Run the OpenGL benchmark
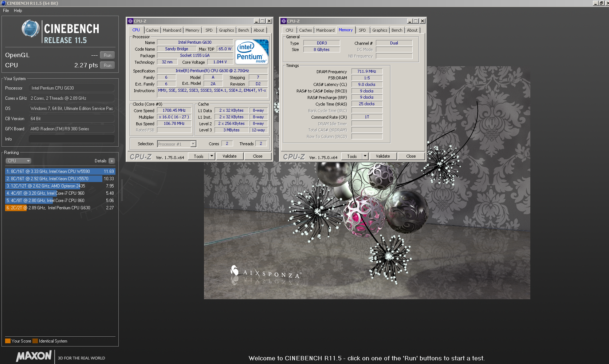Image resolution: width=609 pixels, height=364 pixels. click(107, 55)
